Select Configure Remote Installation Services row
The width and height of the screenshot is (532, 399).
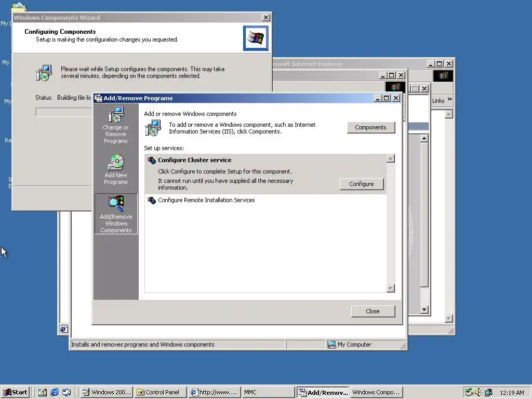[265, 200]
